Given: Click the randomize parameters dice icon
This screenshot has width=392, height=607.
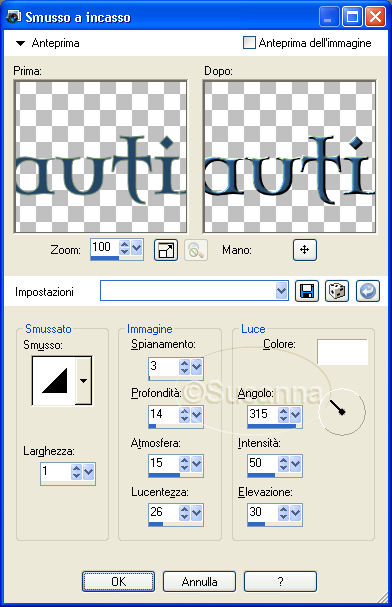Looking at the screenshot, I should [x=337, y=291].
